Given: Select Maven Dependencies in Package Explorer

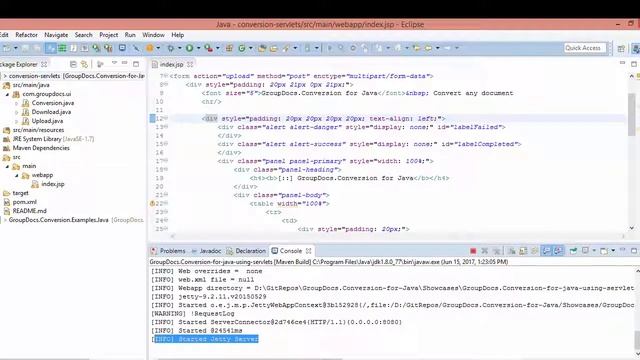Looking at the screenshot, I should [x=41, y=148].
